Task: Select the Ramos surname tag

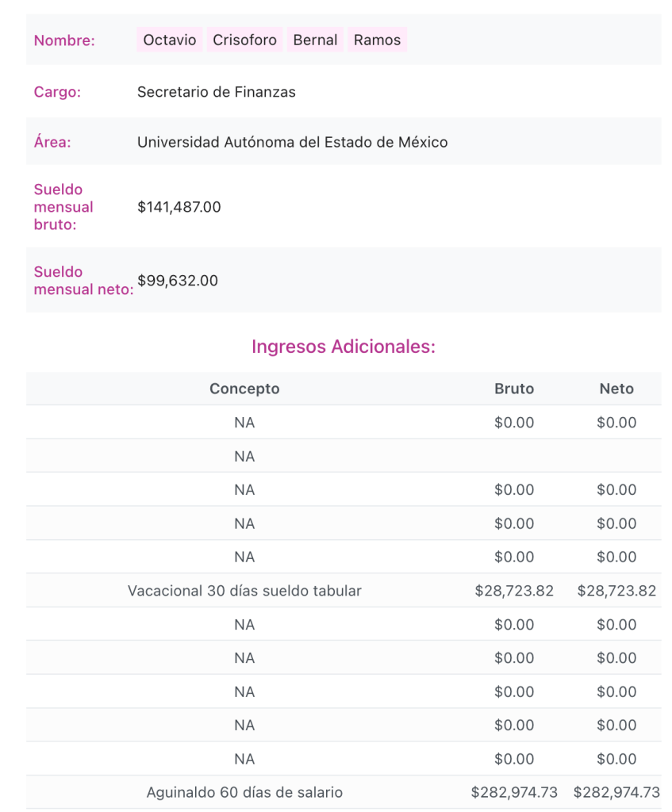Action: click(x=377, y=40)
